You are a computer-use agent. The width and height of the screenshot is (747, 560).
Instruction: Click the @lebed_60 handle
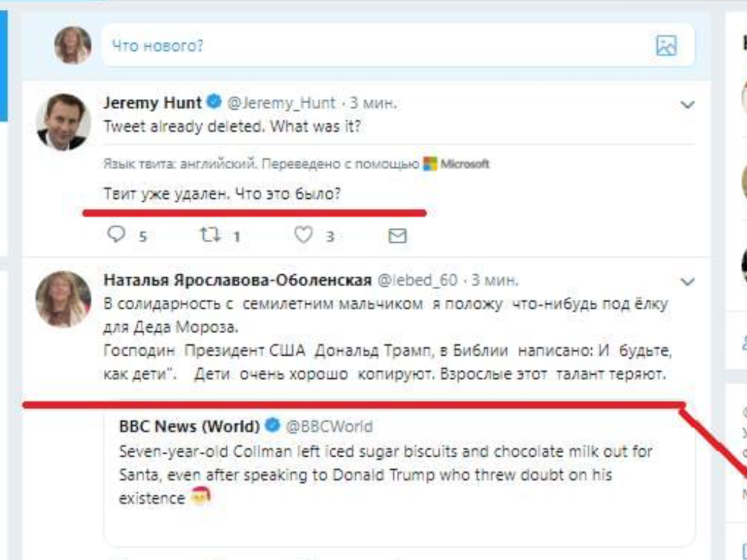point(417,281)
